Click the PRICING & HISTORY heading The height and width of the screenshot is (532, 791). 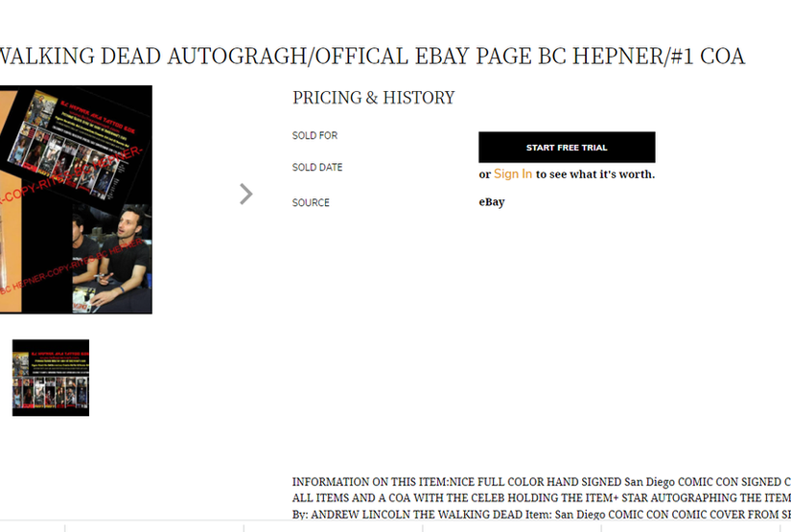pos(373,98)
